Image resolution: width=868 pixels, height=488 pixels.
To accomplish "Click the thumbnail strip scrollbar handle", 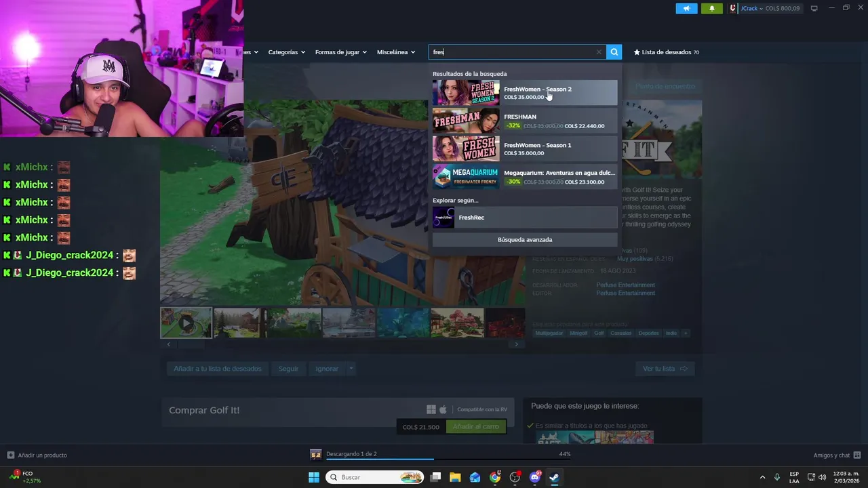I will pyautogui.click(x=191, y=344).
